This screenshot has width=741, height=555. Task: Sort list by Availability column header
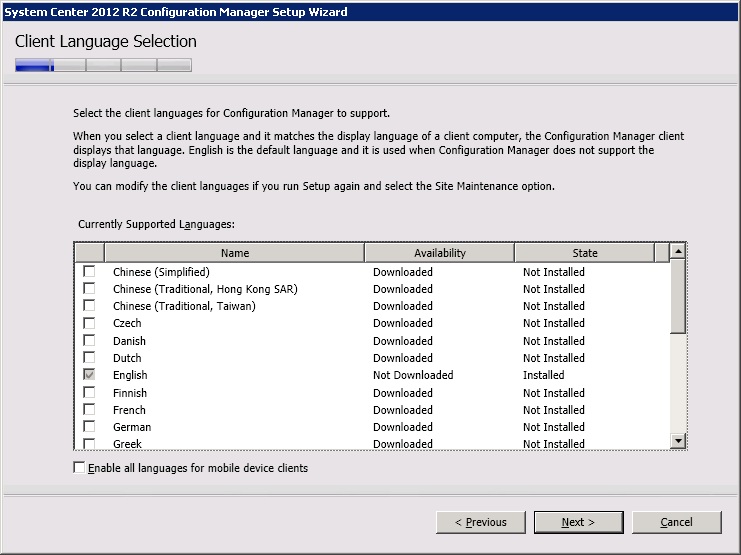(x=439, y=253)
